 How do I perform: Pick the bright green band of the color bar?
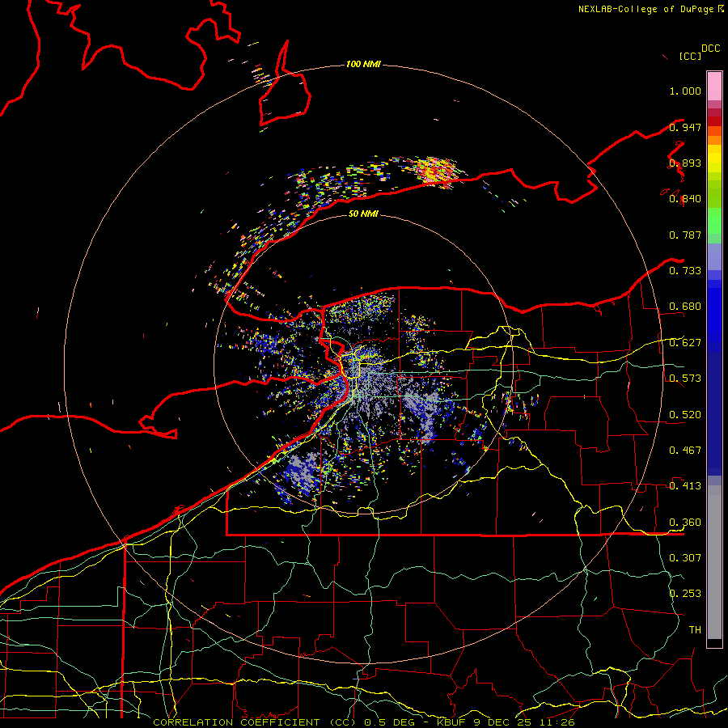pos(714,222)
